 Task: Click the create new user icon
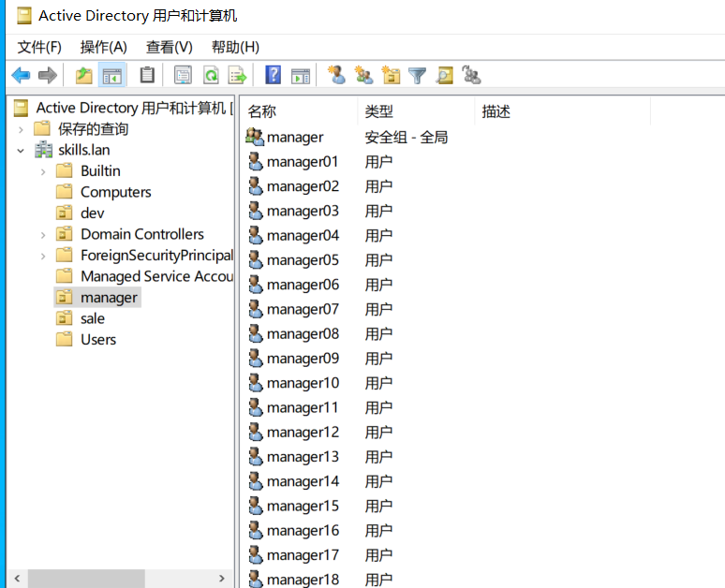[336, 76]
